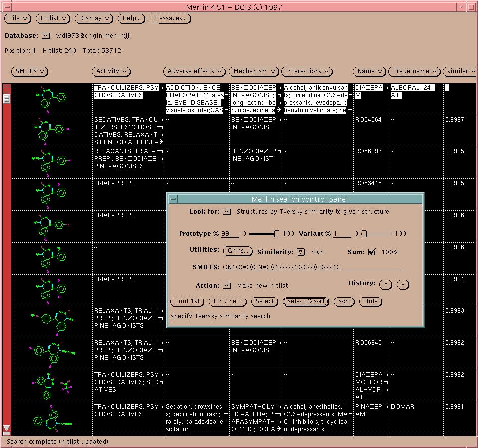
Task: Click the SMILES input field
Action: coord(312,267)
